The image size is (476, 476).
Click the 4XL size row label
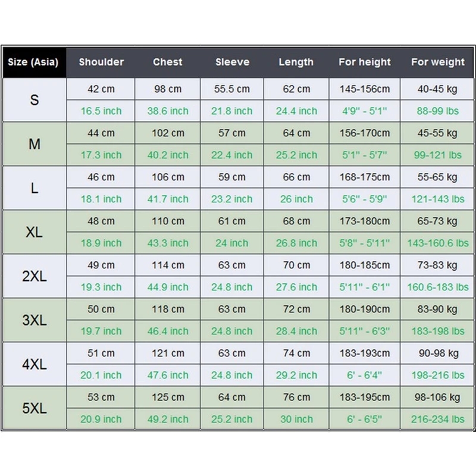coord(34,364)
